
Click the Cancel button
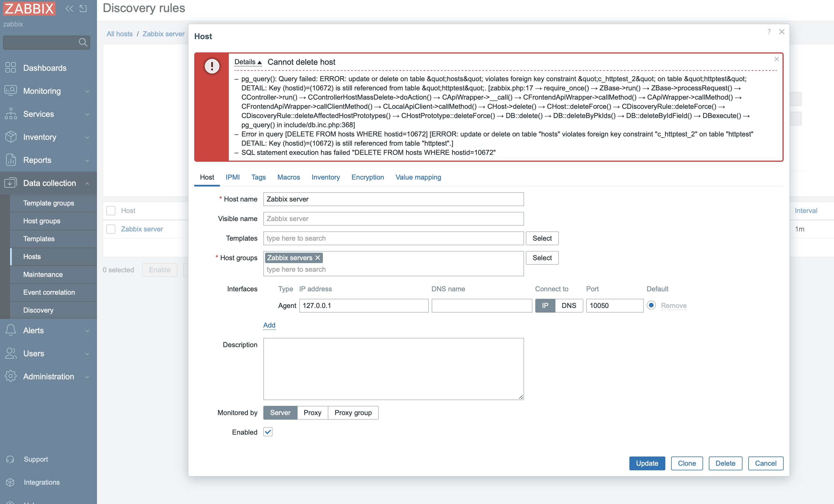tap(765, 463)
